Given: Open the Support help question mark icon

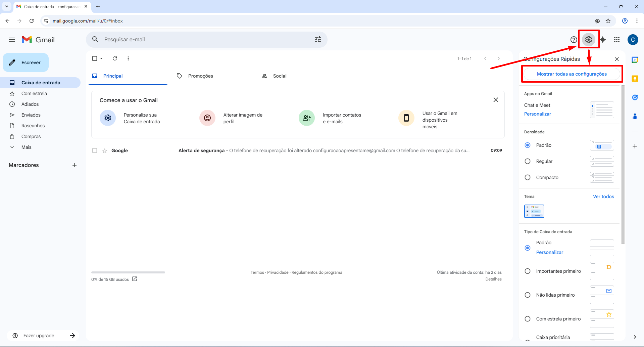Looking at the screenshot, I should point(574,40).
